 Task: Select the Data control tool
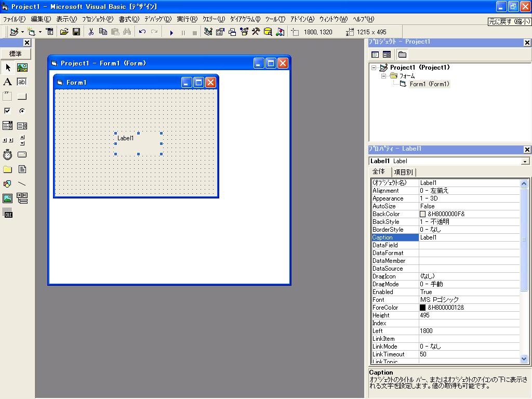(22, 198)
